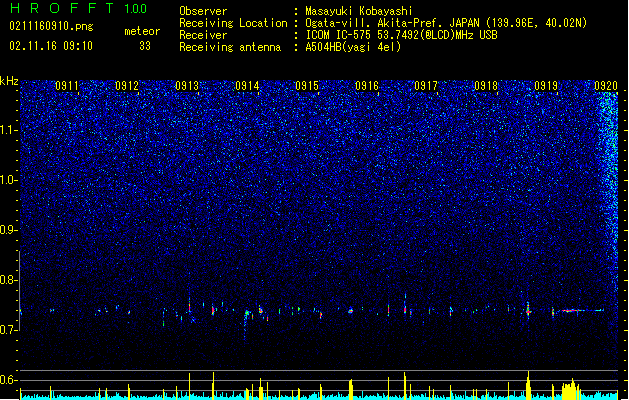Click the meteor label

click(142, 31)
